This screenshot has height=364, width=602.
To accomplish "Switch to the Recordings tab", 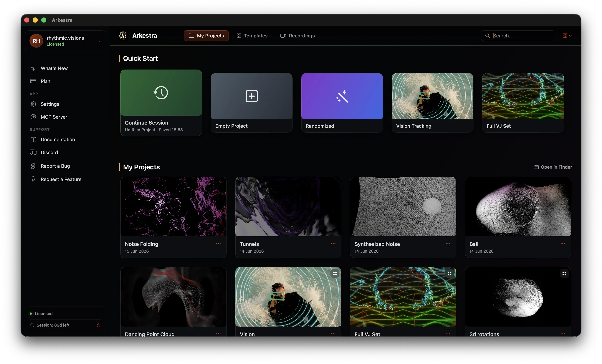I will (x=297, y=36).
